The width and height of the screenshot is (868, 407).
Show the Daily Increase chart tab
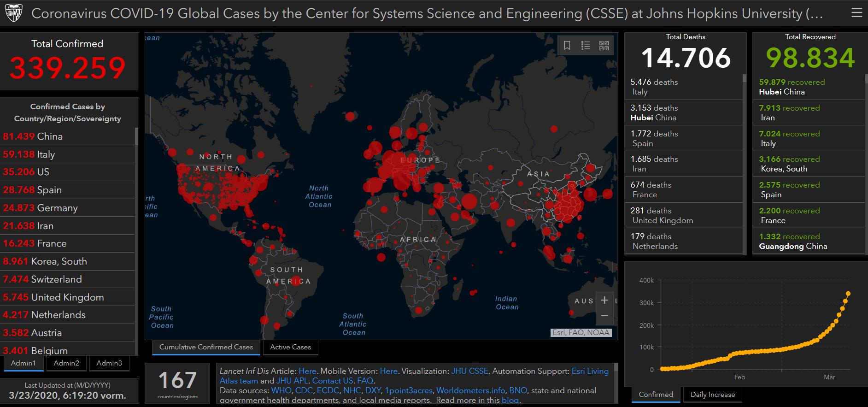tap(712, 395)
